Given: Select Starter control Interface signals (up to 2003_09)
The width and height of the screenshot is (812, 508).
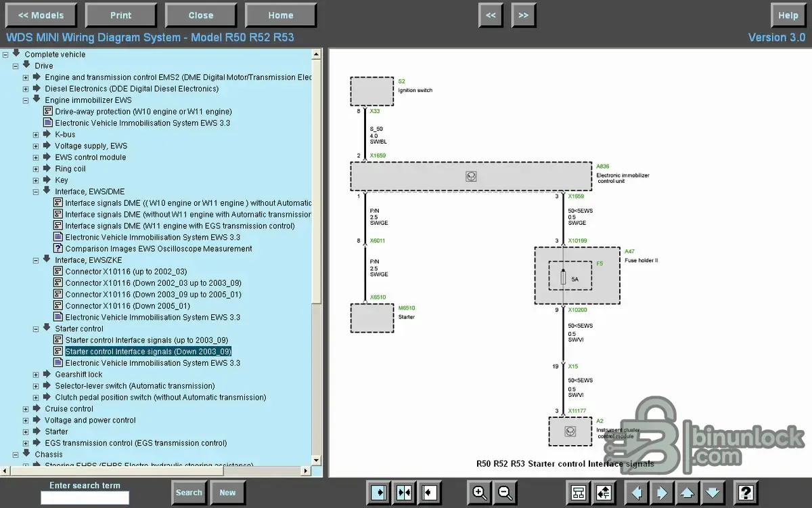Looking at the screenshot, I should [146, 340].
